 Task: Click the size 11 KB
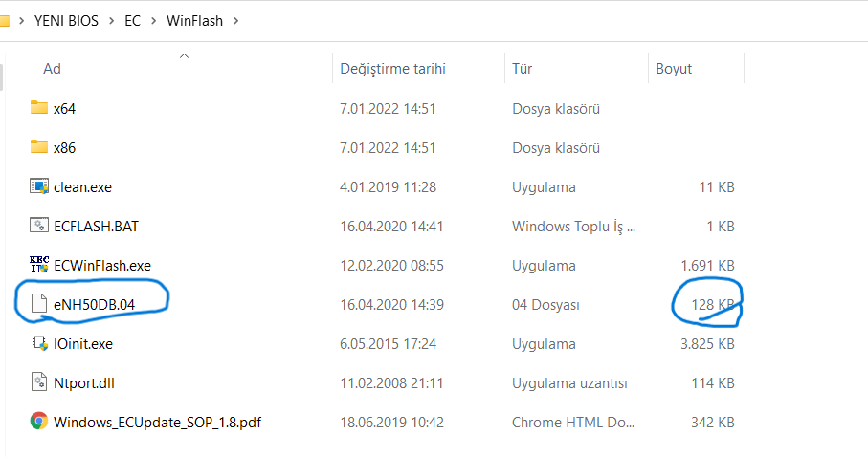tap(717, 187)
